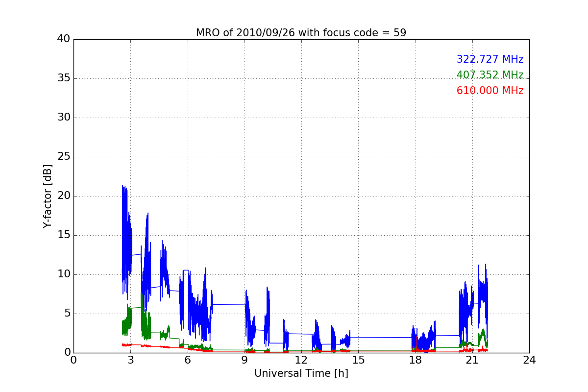This screenshot has width=588, height=392.
Task: Select the red '610.000 MHz' legend label
Action: click(x=490, y=91)
